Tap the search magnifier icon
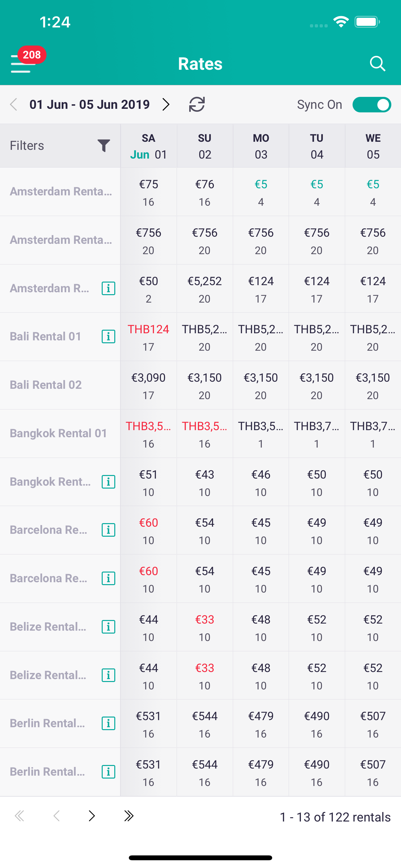The width and height of the screenshot is (401, 868). click(x=377, y=63)
